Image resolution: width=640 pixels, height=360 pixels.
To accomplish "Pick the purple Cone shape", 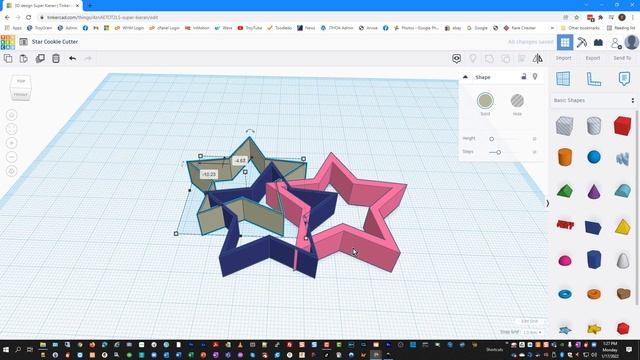I will click(594, 191).
